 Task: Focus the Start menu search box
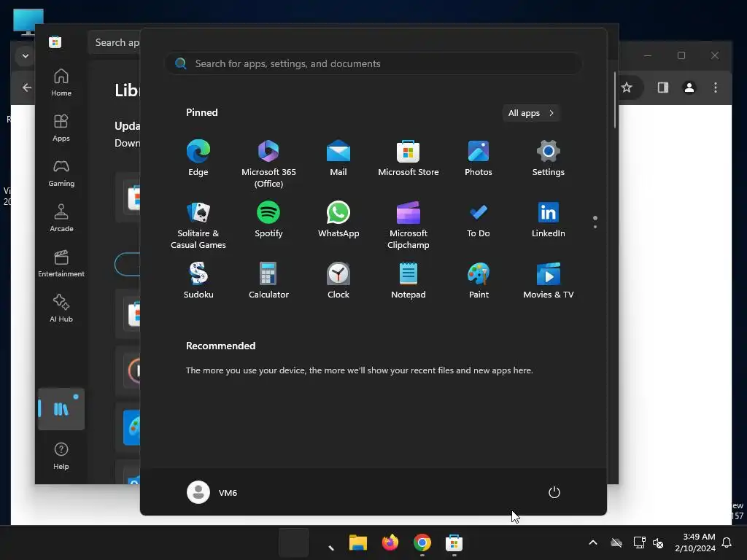point(373,63)
